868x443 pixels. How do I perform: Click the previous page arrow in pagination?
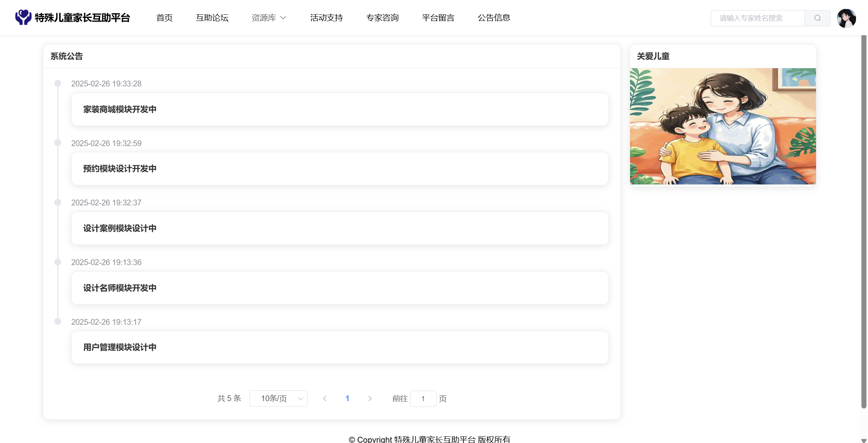(325, 398)
